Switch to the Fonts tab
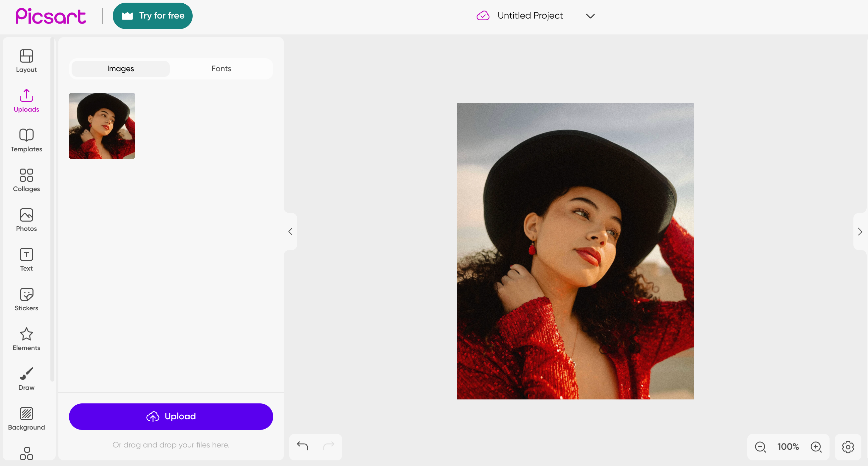 click(x=221, y=69)
